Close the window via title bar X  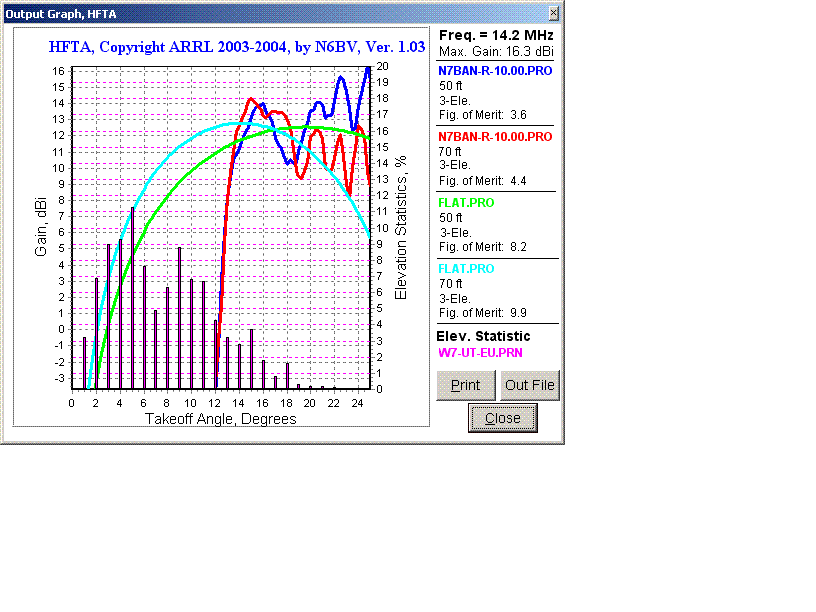coord(554,13)
